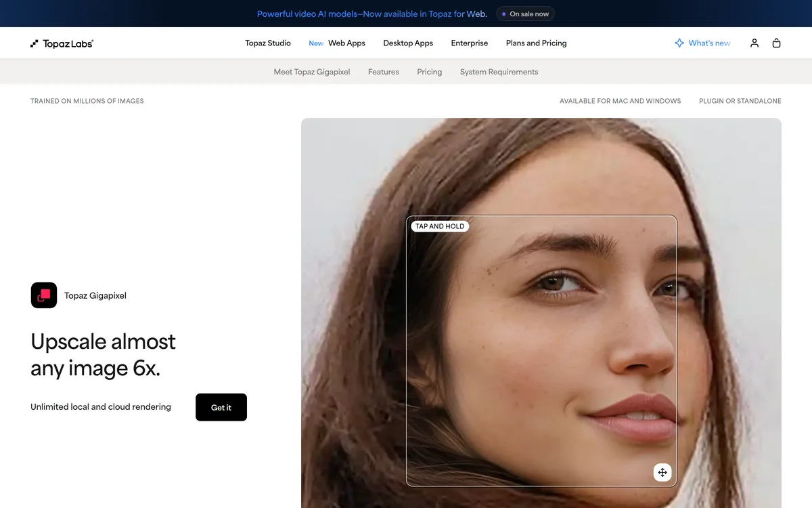This screenshot has height=508, width=812.
Task: Click the TAP AND HOLD label
Action: coord(440,226)
